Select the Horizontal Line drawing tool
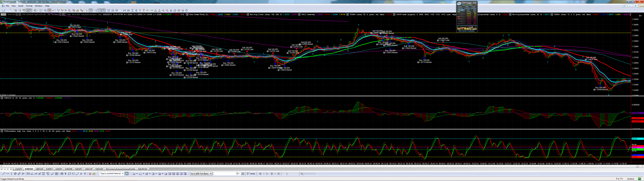The height and width of the screenshot is (181, 644). pos(8,173)
